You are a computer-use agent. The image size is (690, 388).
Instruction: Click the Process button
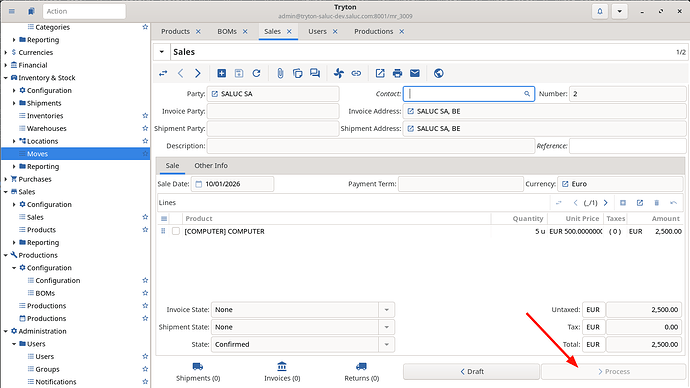[613, 372]
